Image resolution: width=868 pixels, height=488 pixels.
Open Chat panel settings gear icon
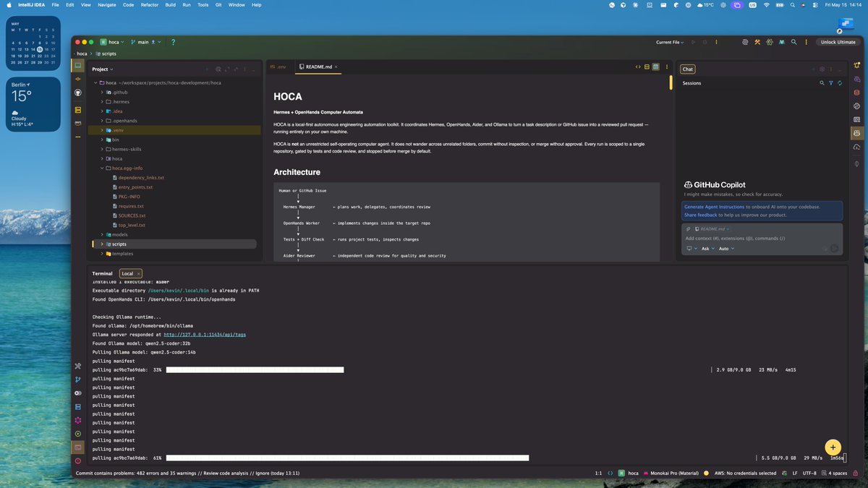[822, 69]
